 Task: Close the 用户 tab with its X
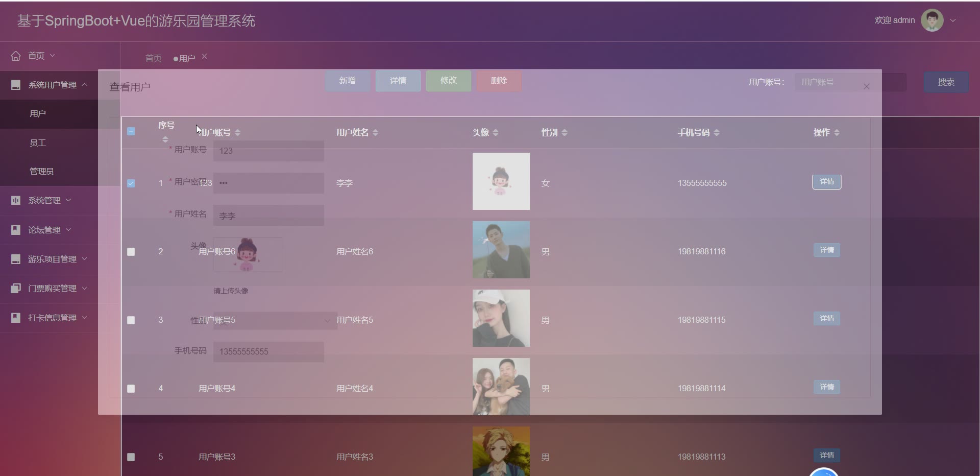[204, 57]
